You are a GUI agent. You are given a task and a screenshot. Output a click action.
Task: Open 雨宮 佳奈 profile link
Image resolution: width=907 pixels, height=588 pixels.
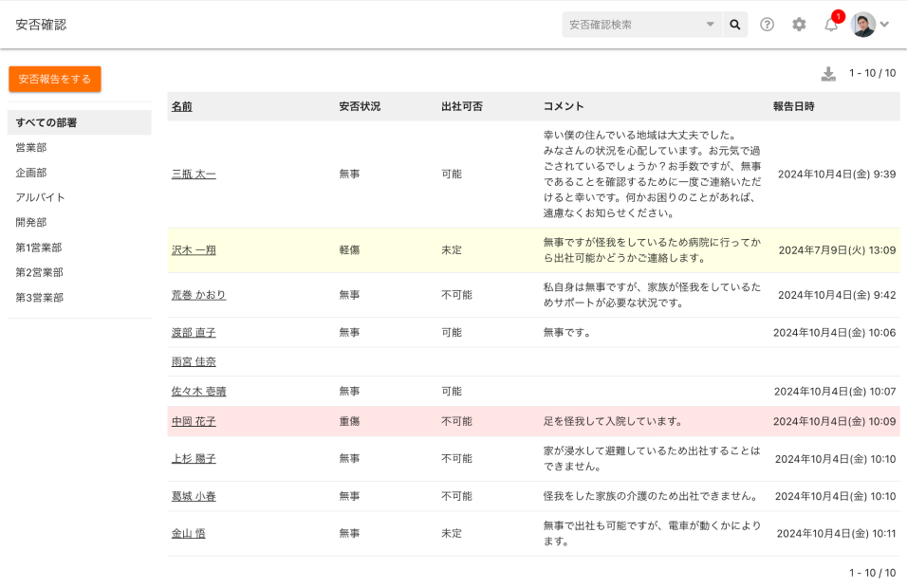pyautogui.click(x=194, y=362)
